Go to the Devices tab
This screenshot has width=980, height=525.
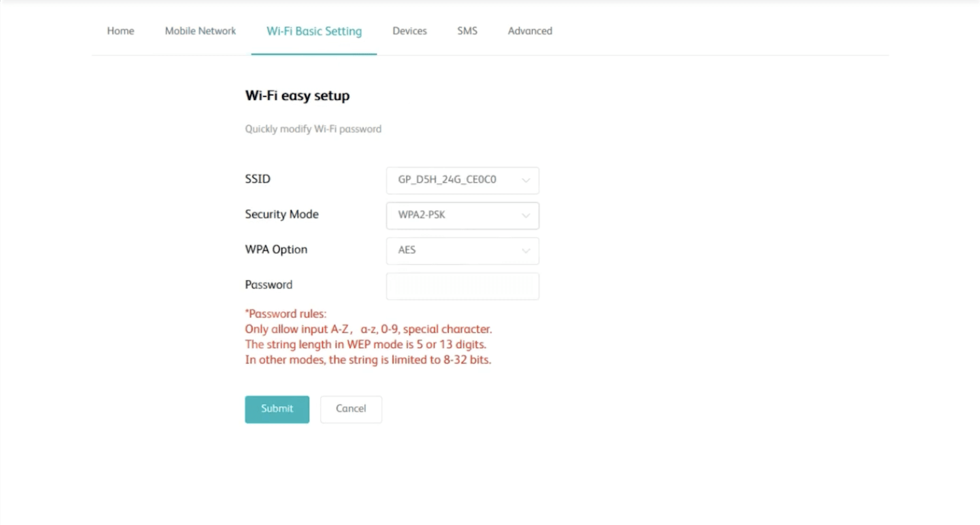[410, 31]
